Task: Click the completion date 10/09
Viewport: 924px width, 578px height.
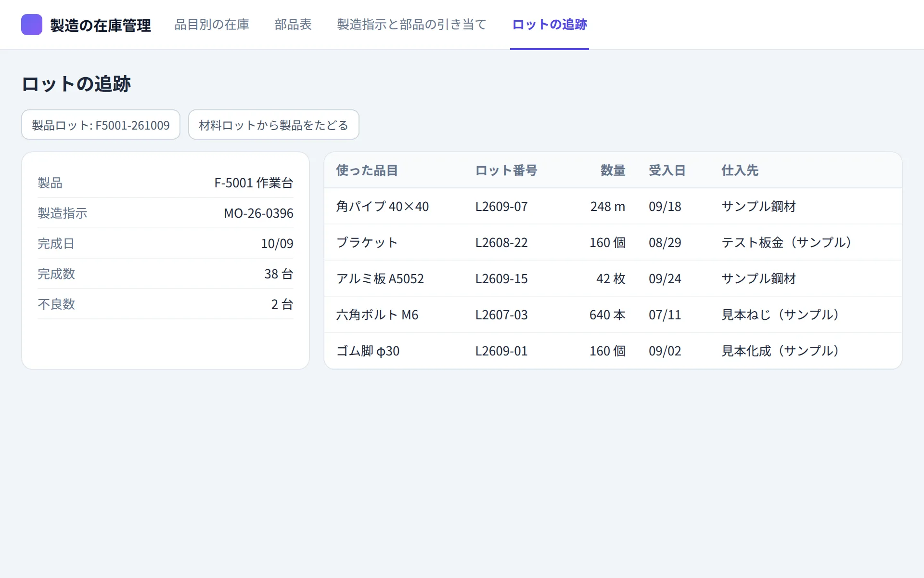Action: tap(277, 243)
